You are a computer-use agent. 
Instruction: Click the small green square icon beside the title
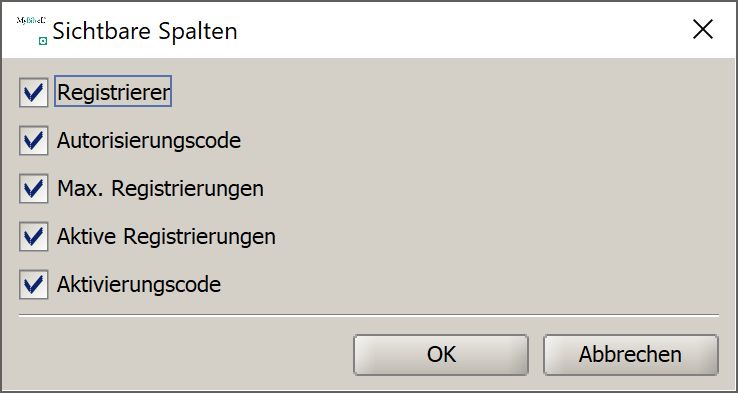(x=43, y=41)
